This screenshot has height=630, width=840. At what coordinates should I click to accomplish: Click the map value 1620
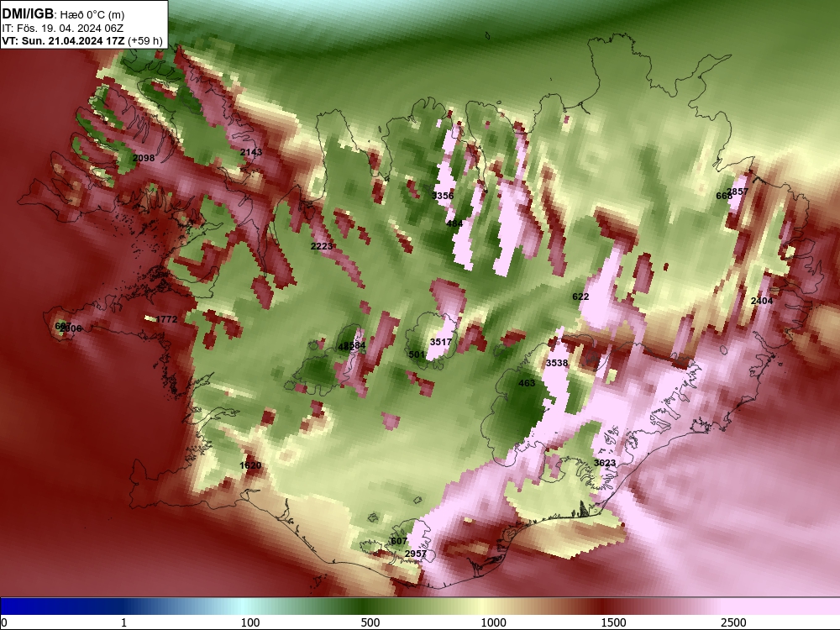coord(250,465)
